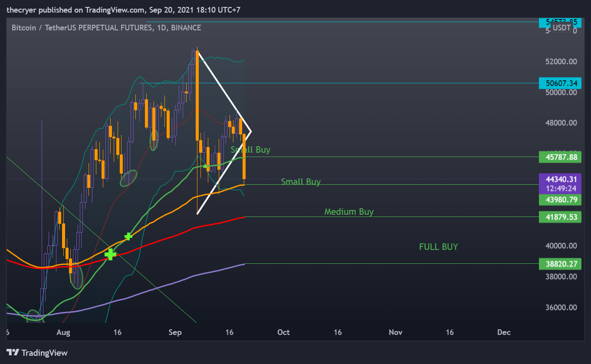The image size is (591, 364).
Task: Click the Bitcoin / TetherUS PERPETUAL FUTURES chart title
Action: tap(106, 28)
